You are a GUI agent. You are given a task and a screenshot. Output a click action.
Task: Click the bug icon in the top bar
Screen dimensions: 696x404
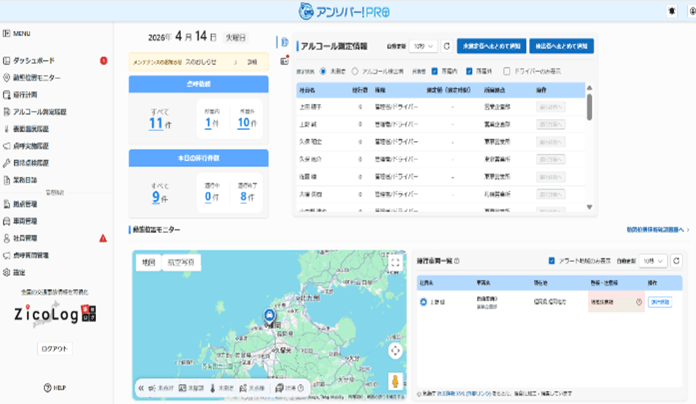672,11
